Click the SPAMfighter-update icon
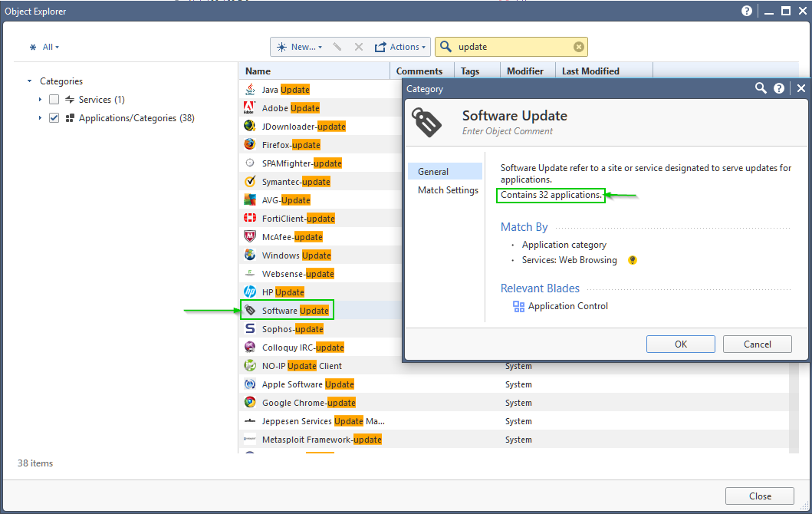This screenshot has width=812, height=514. coord(250,163)
